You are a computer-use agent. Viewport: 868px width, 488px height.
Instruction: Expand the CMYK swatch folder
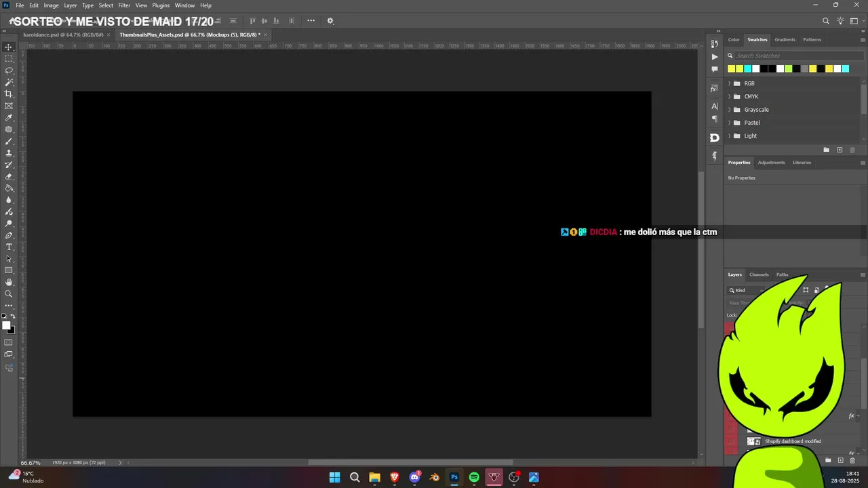(730, 96)
